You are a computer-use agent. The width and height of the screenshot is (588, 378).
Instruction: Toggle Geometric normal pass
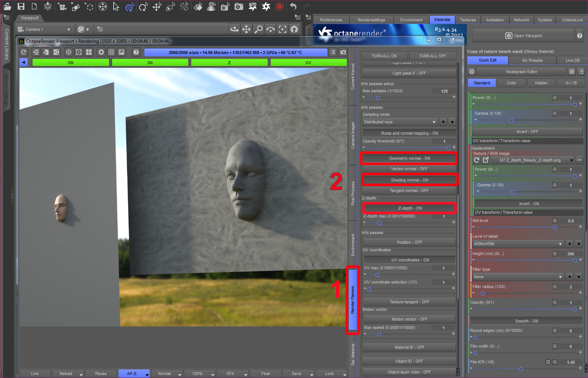(409, 158)
